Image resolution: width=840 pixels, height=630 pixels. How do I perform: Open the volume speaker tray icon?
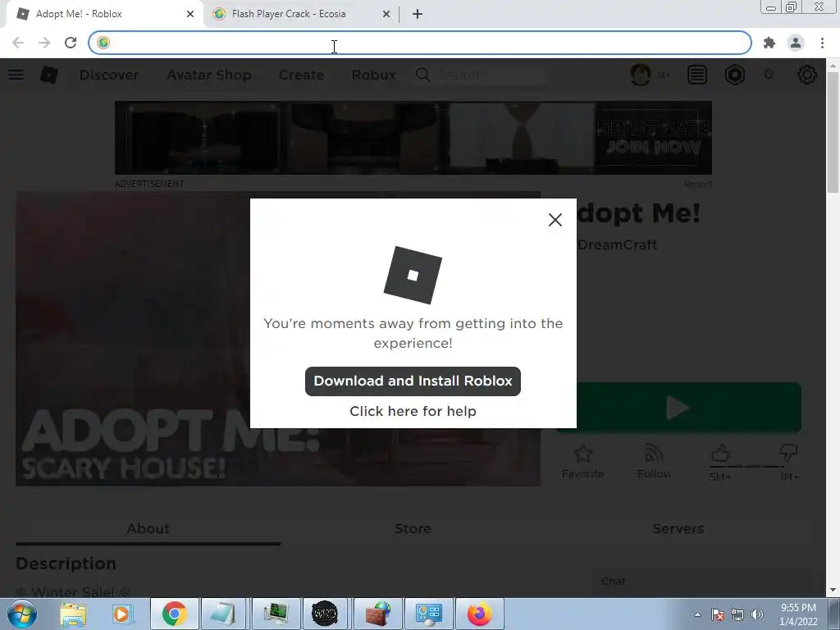pyautogui.click(x=757, y=614)
